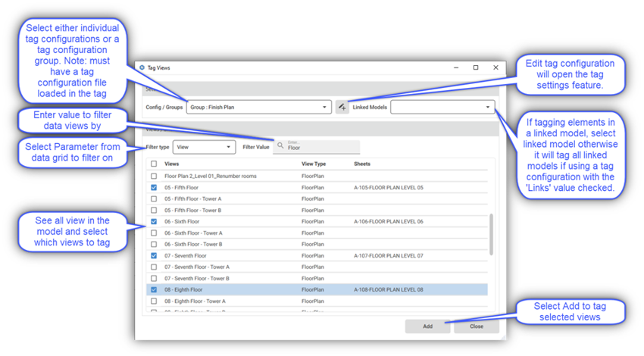Click the Add button

click(x=427, y=326)
